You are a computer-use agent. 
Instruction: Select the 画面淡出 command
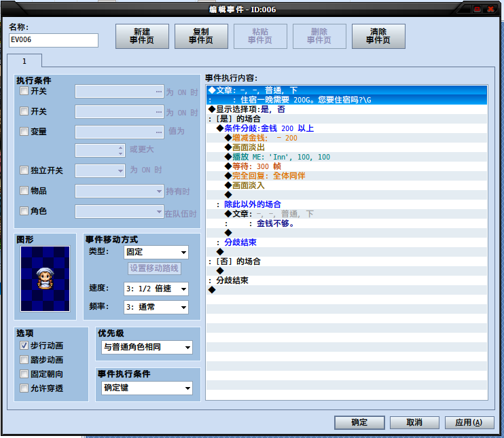[x=346, y=147]
